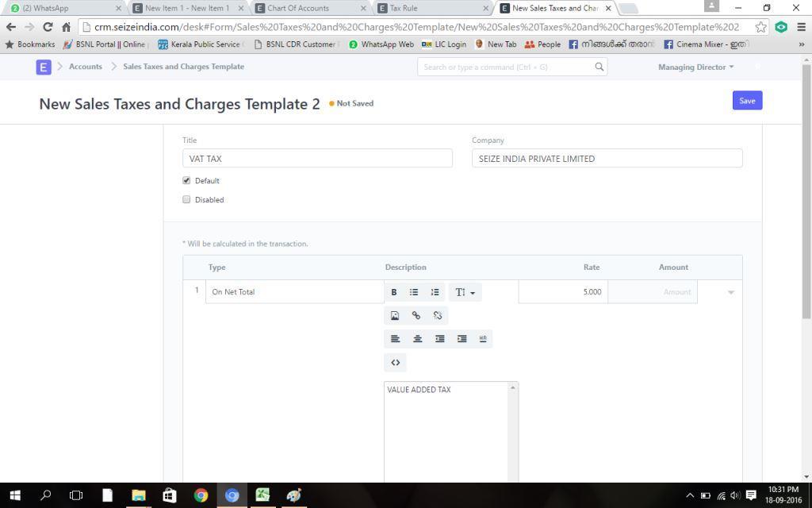This screenshot has height=508, width=812.
Task: Close the Tax Rule browser tab
Action: click(486, 8)
